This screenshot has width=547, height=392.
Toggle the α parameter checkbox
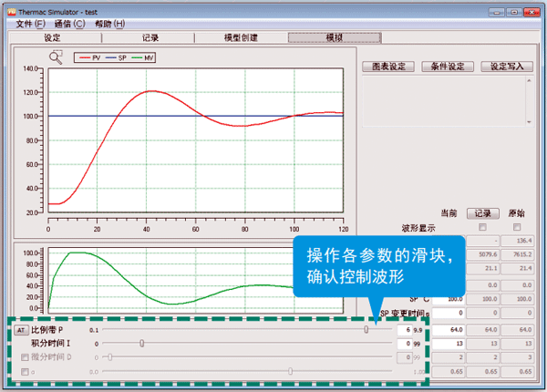[25, 372]
